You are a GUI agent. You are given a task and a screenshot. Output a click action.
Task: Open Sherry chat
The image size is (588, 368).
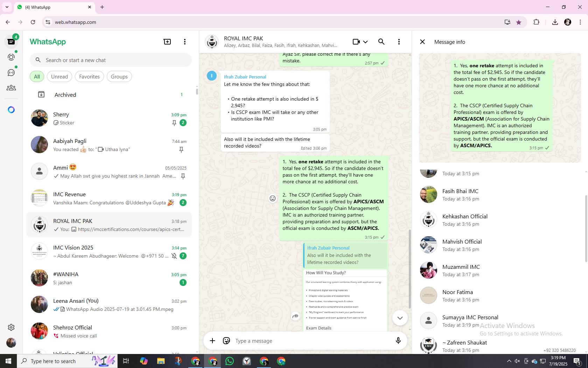109,118
